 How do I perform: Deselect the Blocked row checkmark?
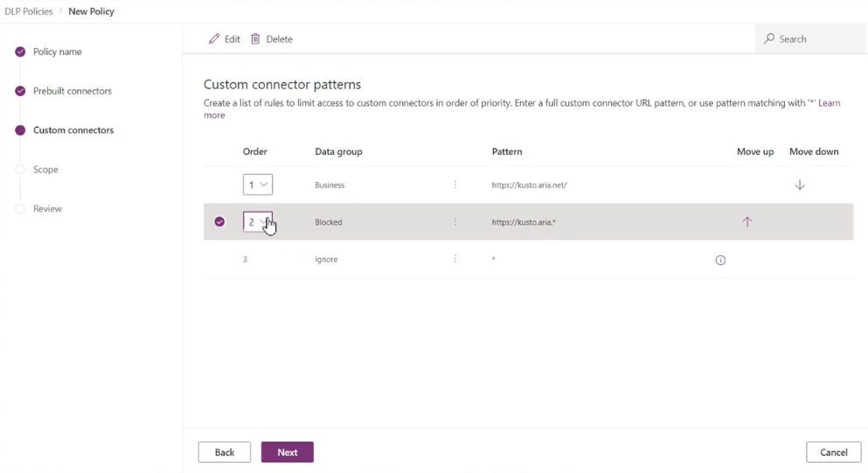[x=219, y=222]
